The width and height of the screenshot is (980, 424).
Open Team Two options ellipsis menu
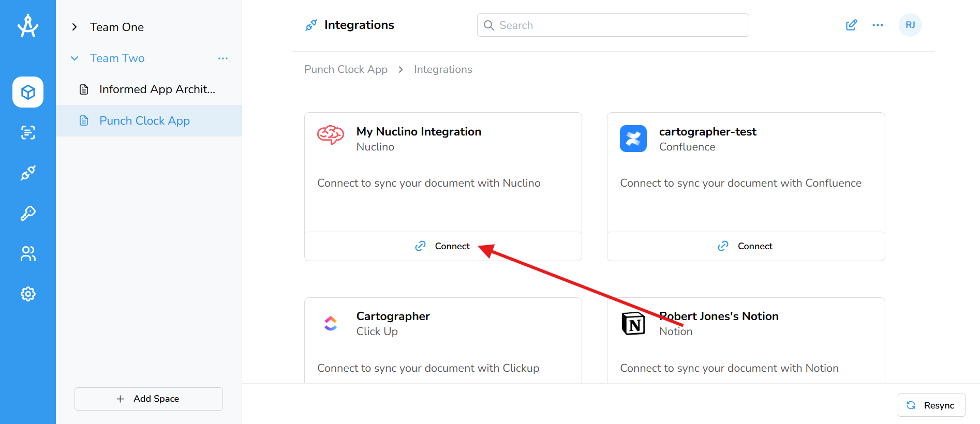coord(223,58)
